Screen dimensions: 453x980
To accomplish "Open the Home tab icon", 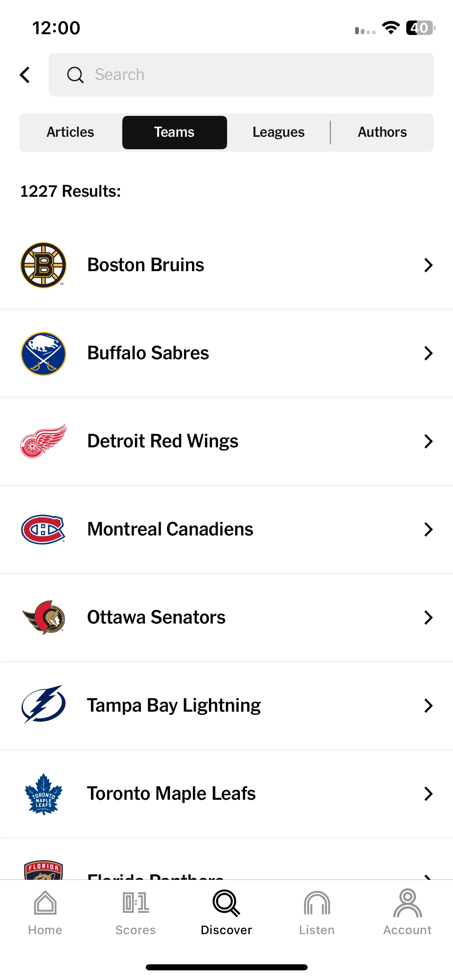I will (x=45, y=903).
